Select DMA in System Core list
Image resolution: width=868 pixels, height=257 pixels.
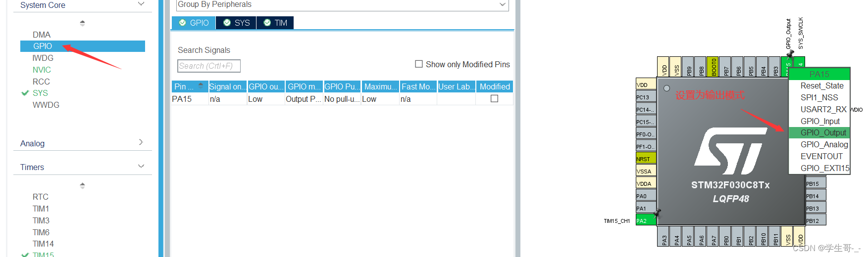click(42, 35)
